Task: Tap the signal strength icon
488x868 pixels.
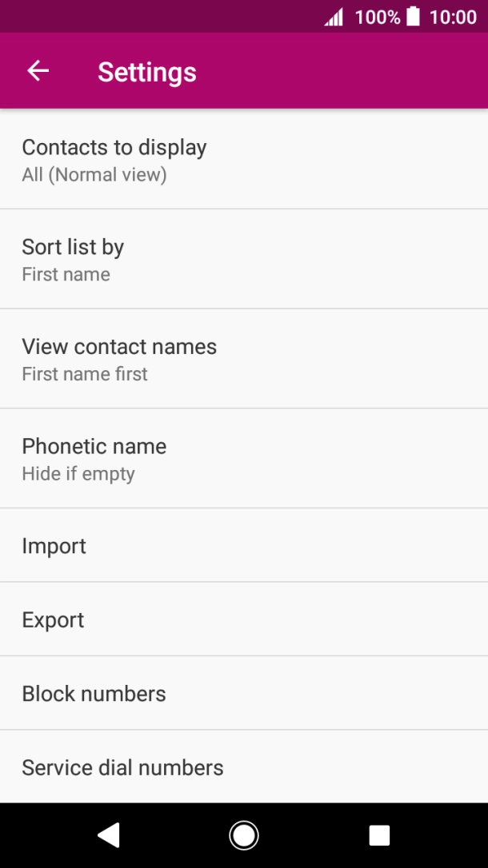Action: (x=334, y=18)
